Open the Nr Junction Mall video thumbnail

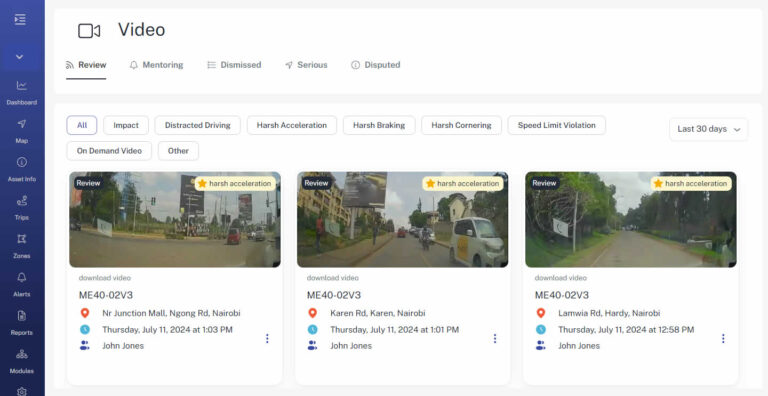click(x=175, y=219)
